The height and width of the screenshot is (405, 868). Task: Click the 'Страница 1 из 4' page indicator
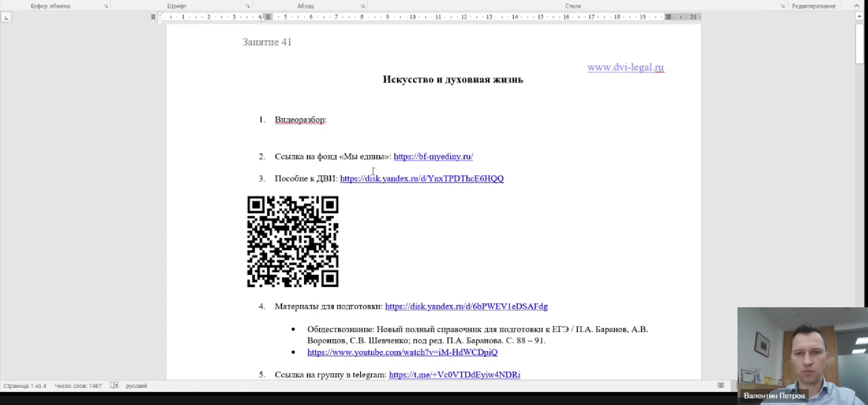(x=25, y=386)
